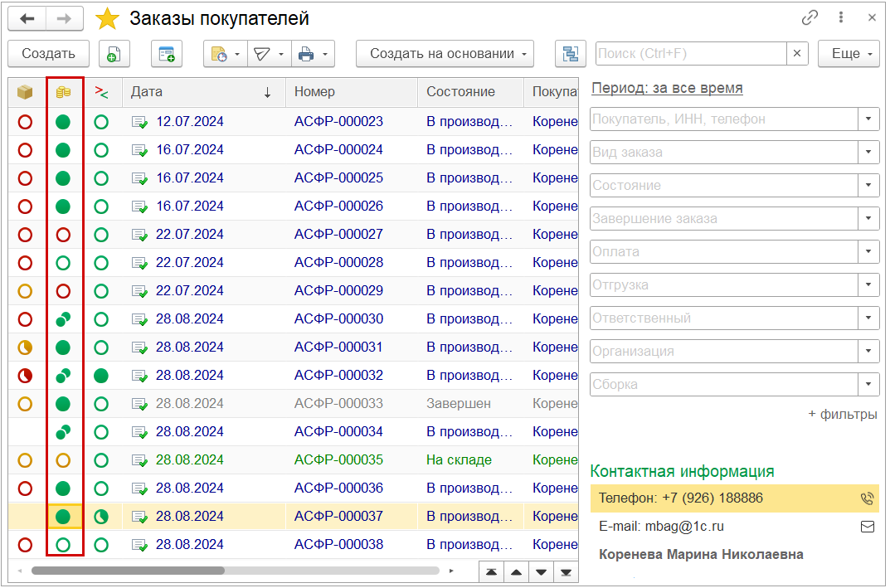Click the back navigation arrow
The width and height of the screenshot is (890, 588).
click(x=27, y=18)
